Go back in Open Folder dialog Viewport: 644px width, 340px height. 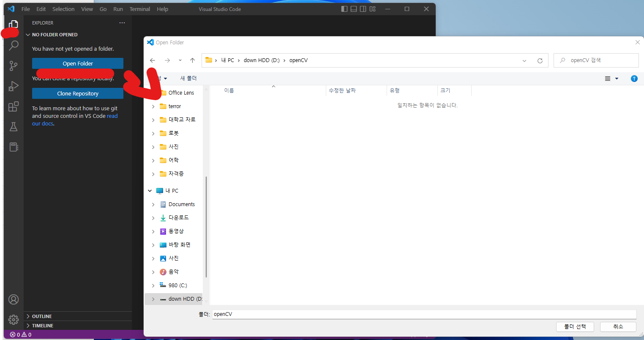[x=153, y=60]
